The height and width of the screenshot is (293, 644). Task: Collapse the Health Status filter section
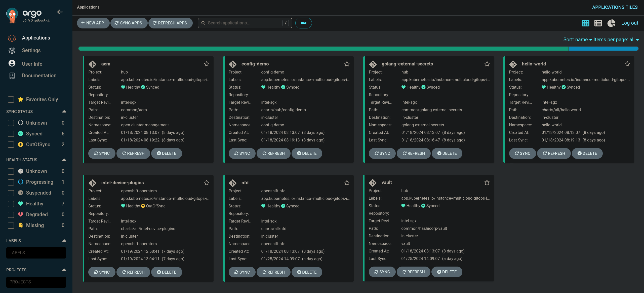(x=64, y=160)
